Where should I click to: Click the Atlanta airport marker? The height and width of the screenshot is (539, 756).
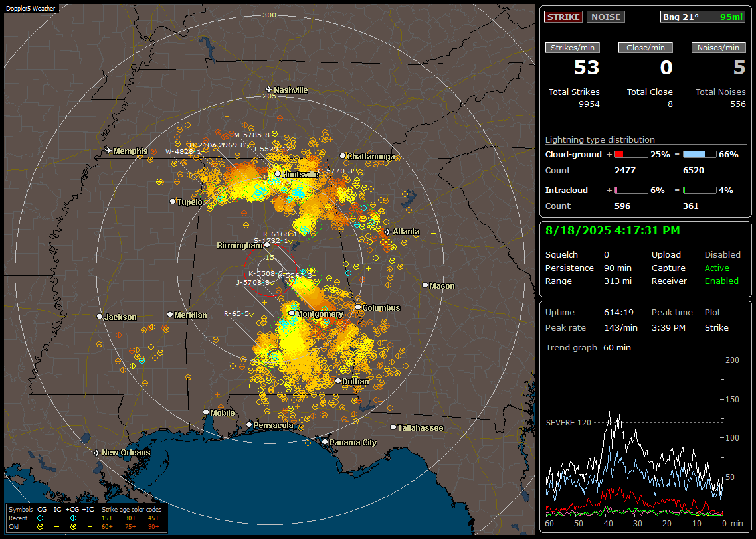(388, 232)
